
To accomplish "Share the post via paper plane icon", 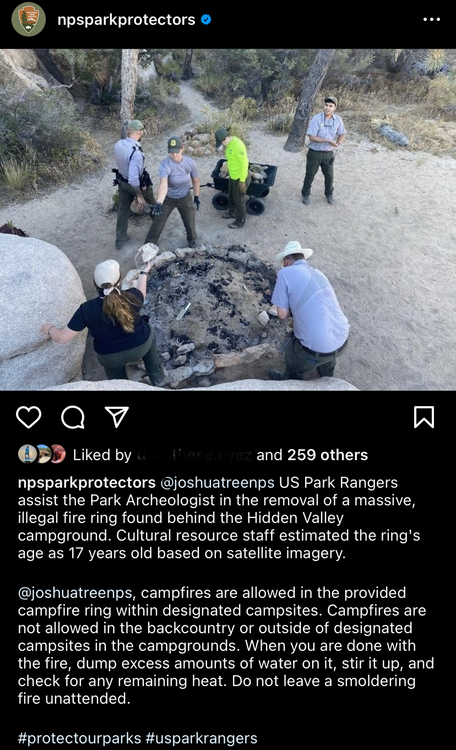I will tap(117, 417).
